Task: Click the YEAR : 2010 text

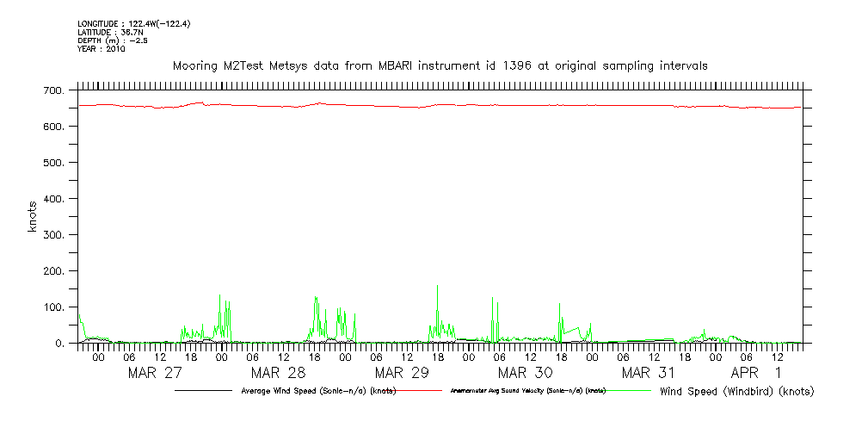Action: point(102,49)
